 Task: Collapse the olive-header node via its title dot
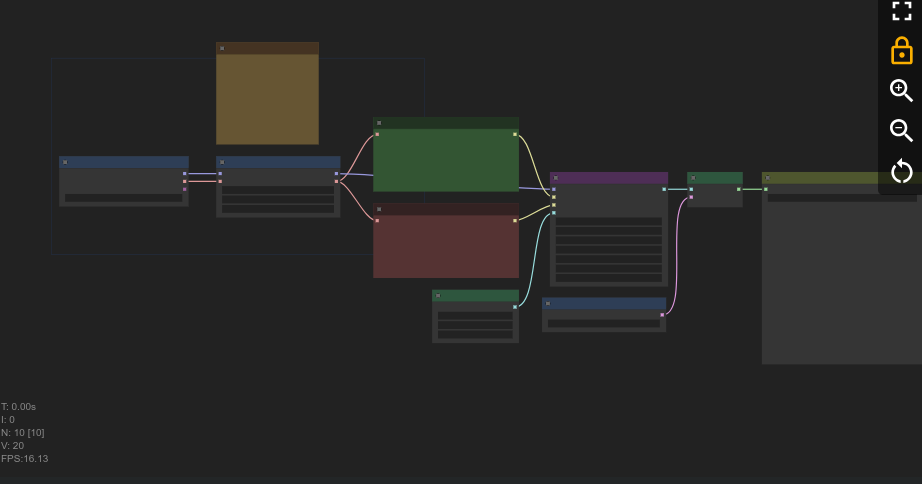coord(767,178)
